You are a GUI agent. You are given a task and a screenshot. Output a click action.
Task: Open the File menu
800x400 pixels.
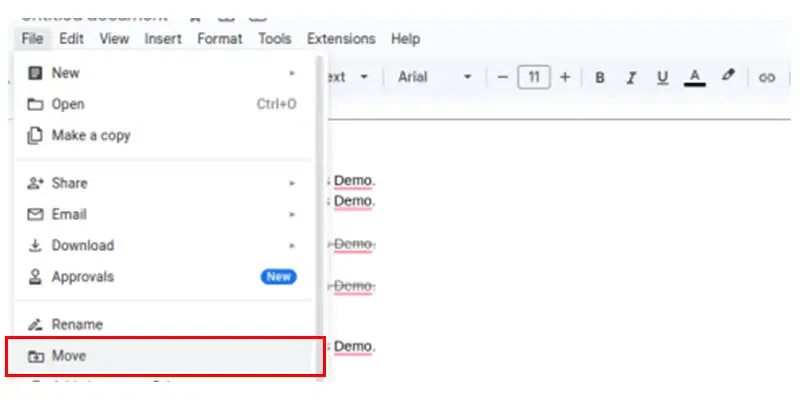[x=32, y=39]
